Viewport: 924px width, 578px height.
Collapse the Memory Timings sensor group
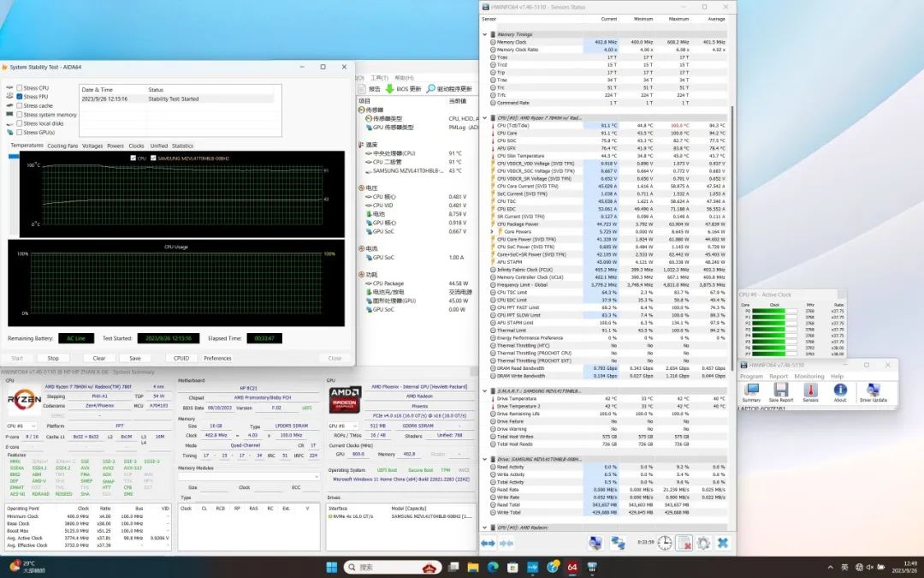click(x=486, y=34)
